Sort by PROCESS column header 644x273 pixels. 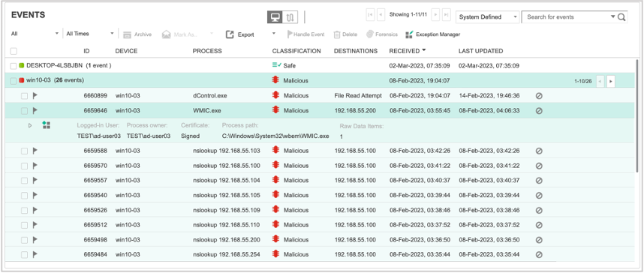tap(207, 51)
